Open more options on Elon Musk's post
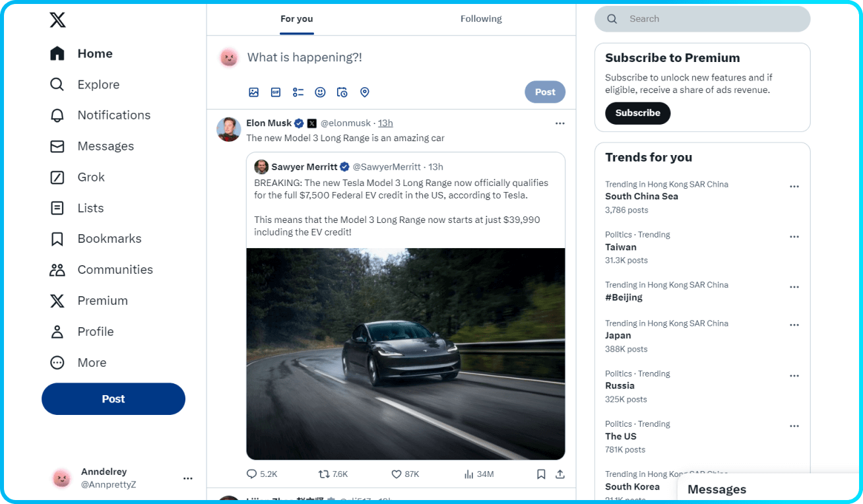The height and width of the screenshot is (504, 863). tap(560, 123)
